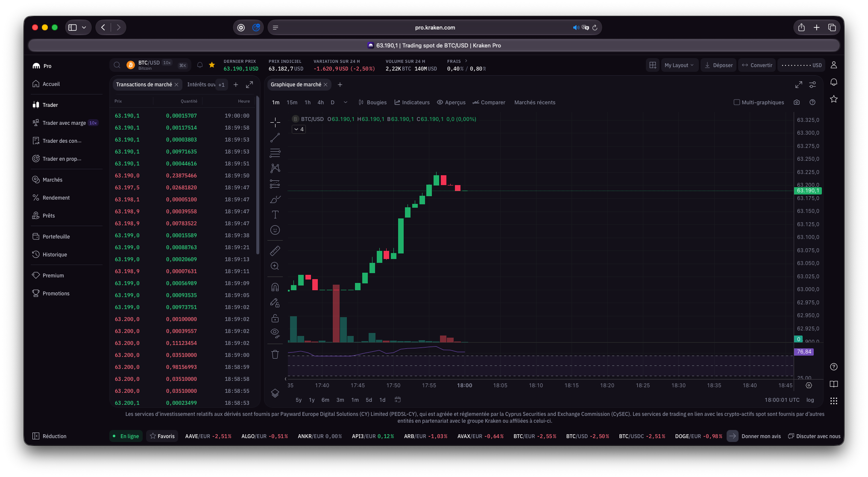
Task: Lock all drawing tools
Action: 275,318
